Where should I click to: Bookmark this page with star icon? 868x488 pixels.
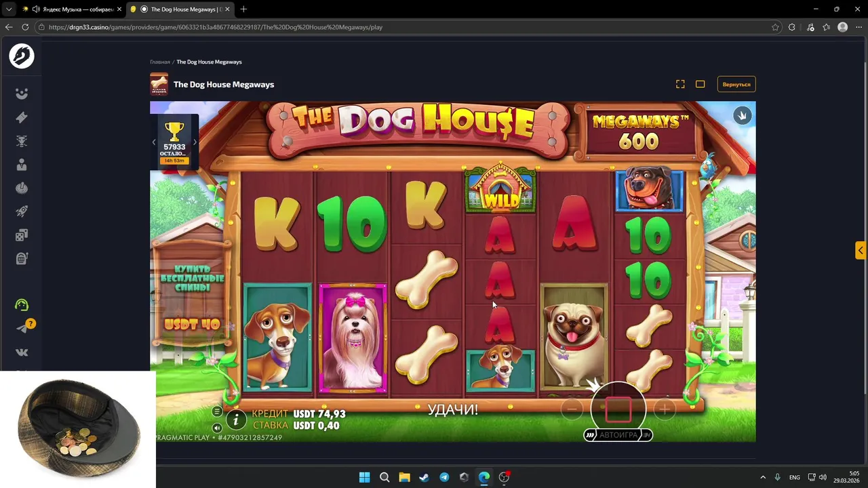pyautogui.click(x=775, y=27)
